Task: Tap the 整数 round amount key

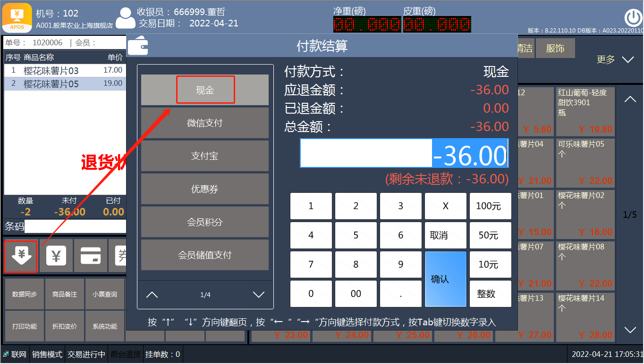Action: pyautogui.click(x=491, y=294)
